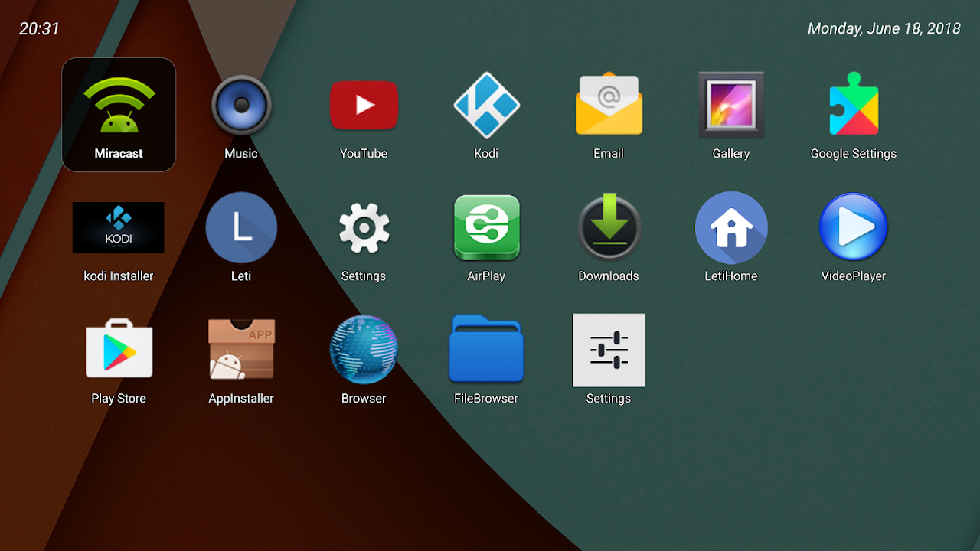The height and width of the screenshot is (551, 980).
Task: Open the Gallery app
Action: (731, 105)
